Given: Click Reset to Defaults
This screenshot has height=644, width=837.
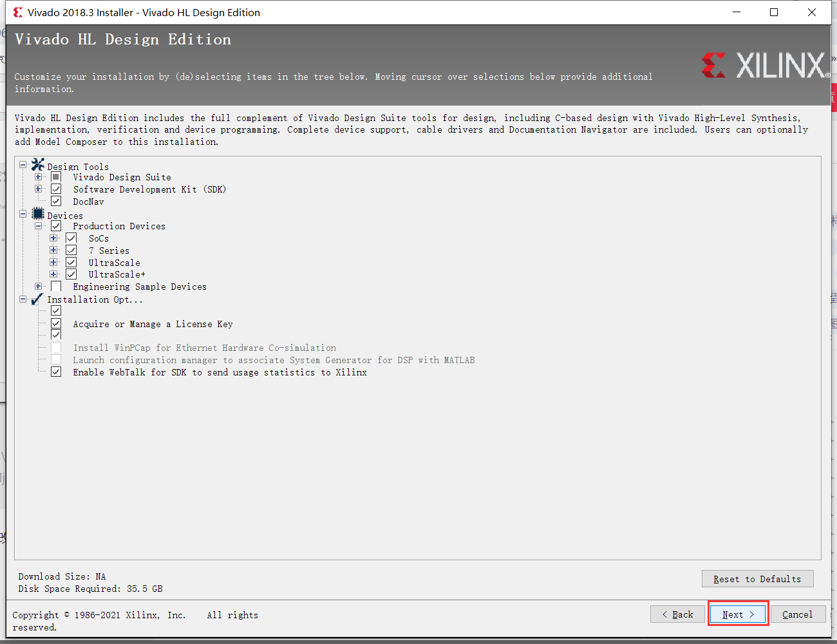Looking at the screenshot, I should click(757, 578).
